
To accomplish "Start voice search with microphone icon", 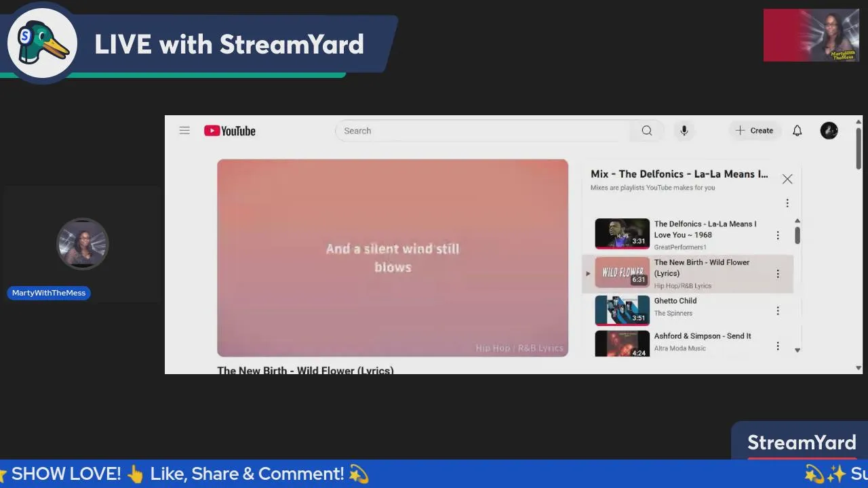I will (x=684, y=131).
